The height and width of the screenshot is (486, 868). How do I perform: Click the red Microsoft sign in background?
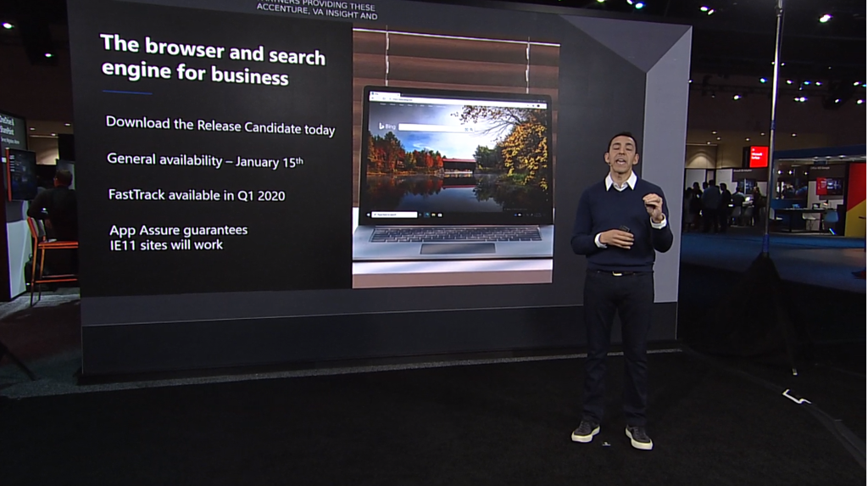[759, 156]
